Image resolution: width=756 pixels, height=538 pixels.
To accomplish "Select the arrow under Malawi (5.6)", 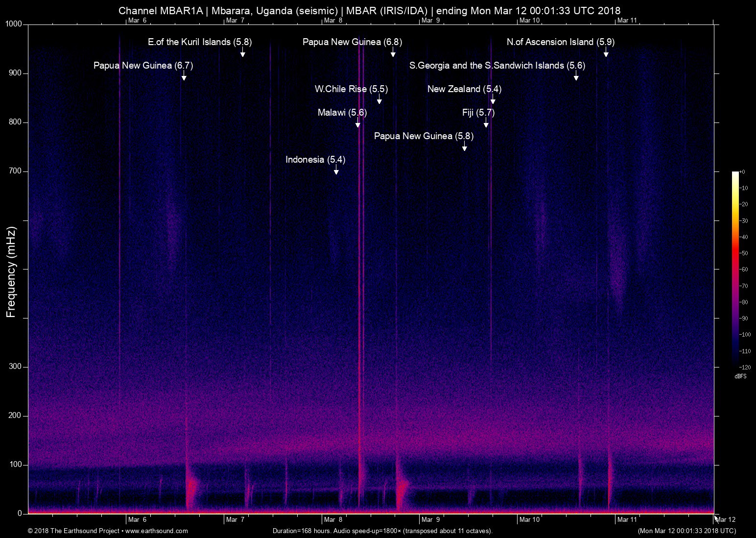I will [x=358, y=123].
